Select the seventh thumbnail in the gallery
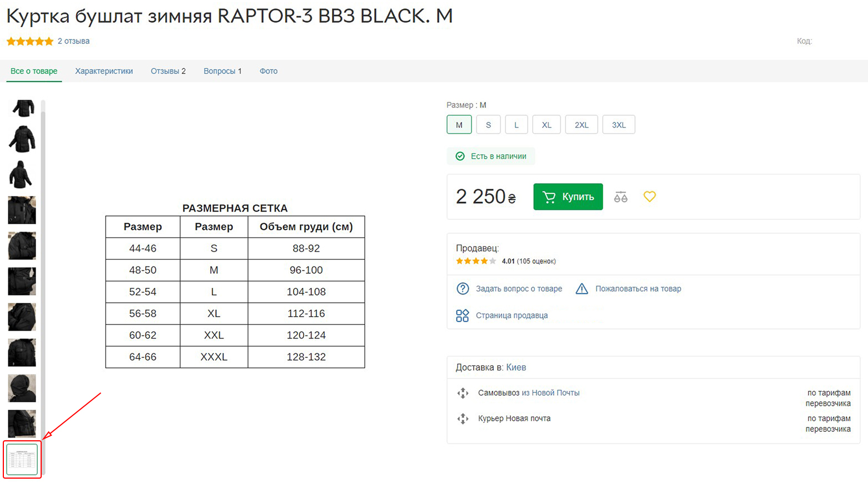This screenshot has width=868, height=482. [22, 317]
